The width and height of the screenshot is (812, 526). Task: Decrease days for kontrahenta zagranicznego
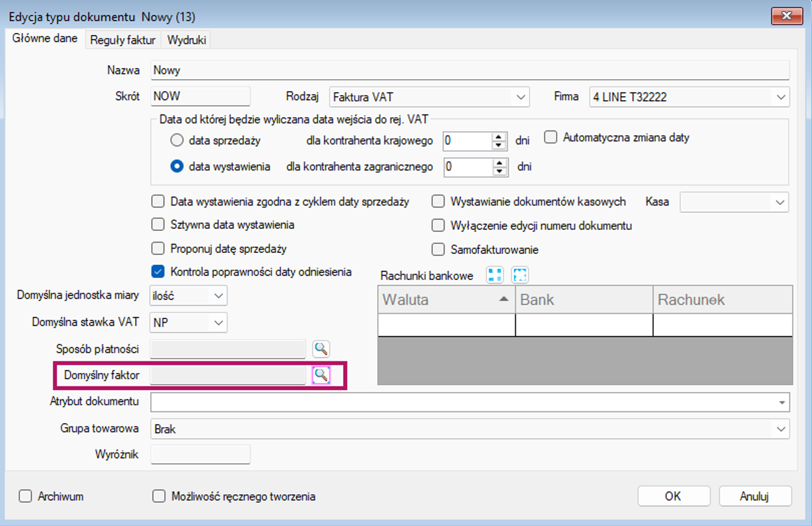(x=500, y=171)
